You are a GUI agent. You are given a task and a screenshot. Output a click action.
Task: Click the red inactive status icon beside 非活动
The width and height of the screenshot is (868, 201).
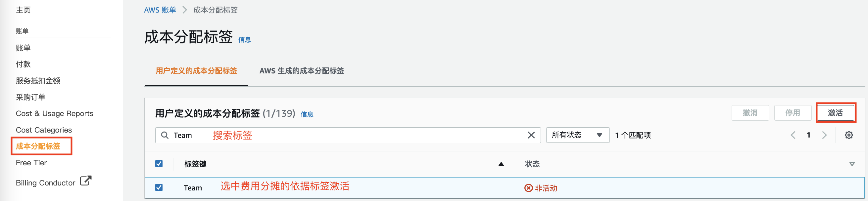[x=529, y=188]
